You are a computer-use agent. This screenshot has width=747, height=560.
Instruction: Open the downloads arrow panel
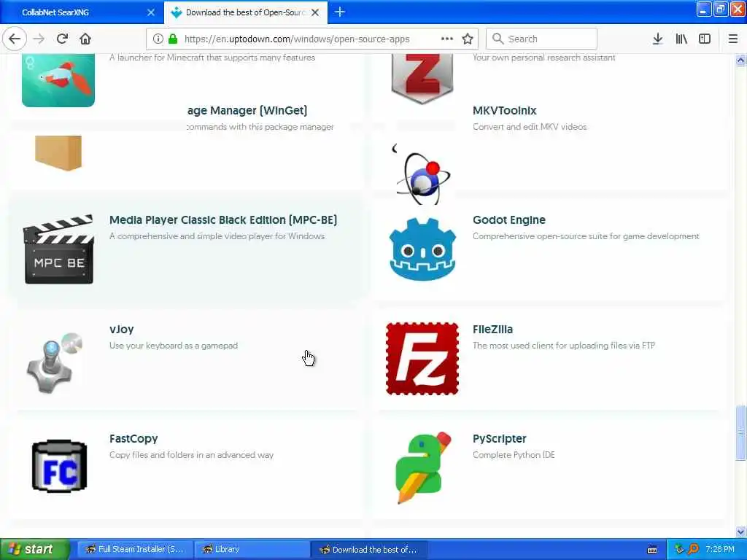657,39
